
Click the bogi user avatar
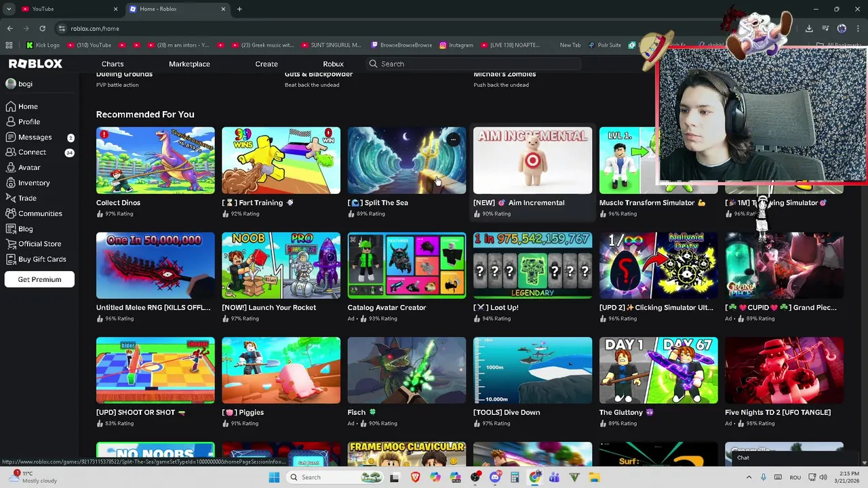tap(11, 84)
